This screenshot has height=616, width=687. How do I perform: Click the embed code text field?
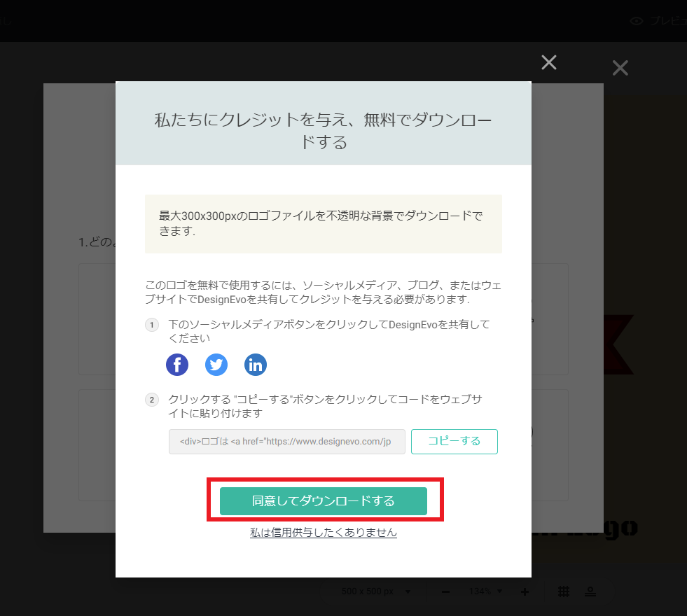(x=287, y=441)
